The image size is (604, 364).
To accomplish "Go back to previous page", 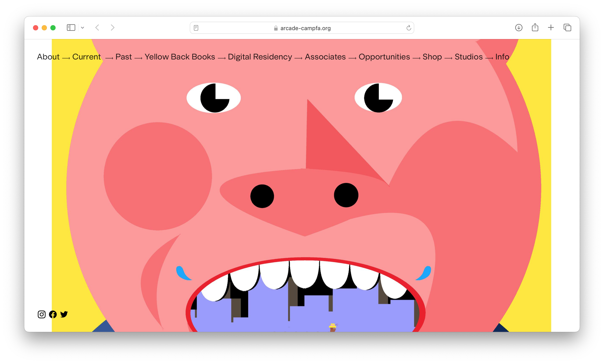I will click(x=97, y=27).
